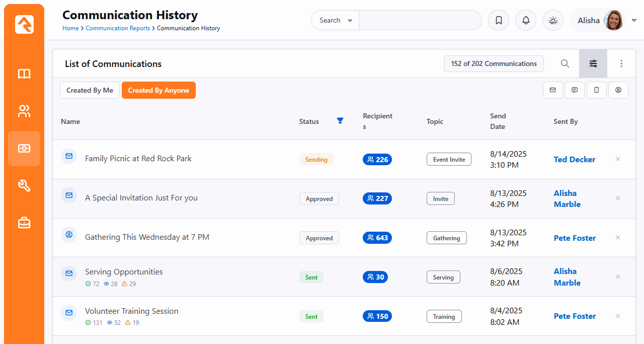
Task: Expand the Search type dropdown
Action: (336, 21)
